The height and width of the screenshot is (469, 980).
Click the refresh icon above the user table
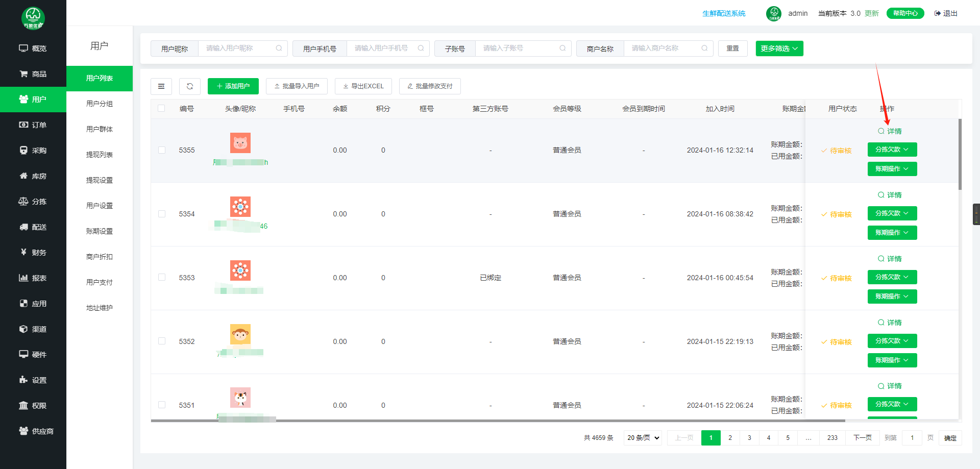pyautogui.click(x=189, y=86)
